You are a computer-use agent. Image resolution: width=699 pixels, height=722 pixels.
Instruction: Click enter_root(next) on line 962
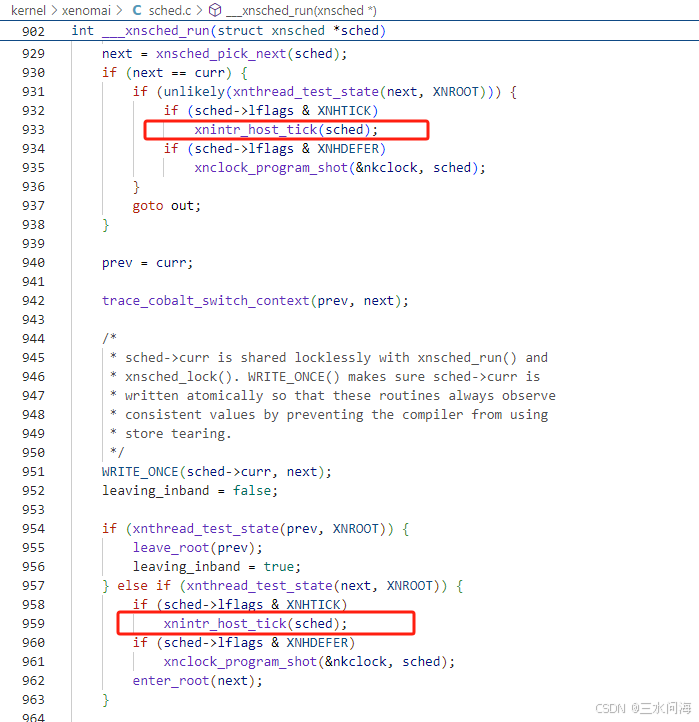(x=198, y=681)
